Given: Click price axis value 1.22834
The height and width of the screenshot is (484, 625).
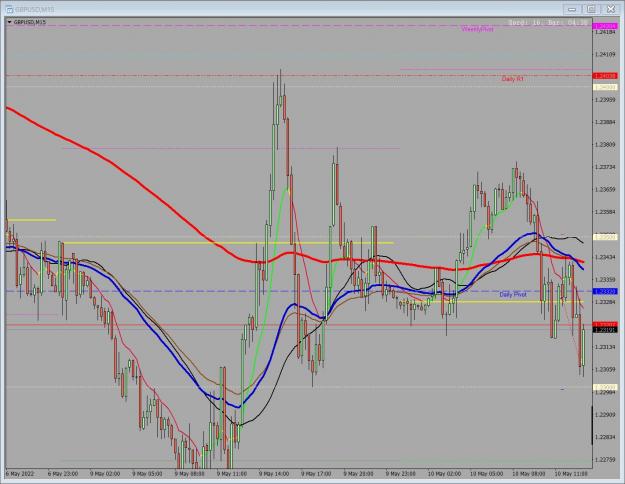Looking at the screenshot, I should (x=605, y=437).
